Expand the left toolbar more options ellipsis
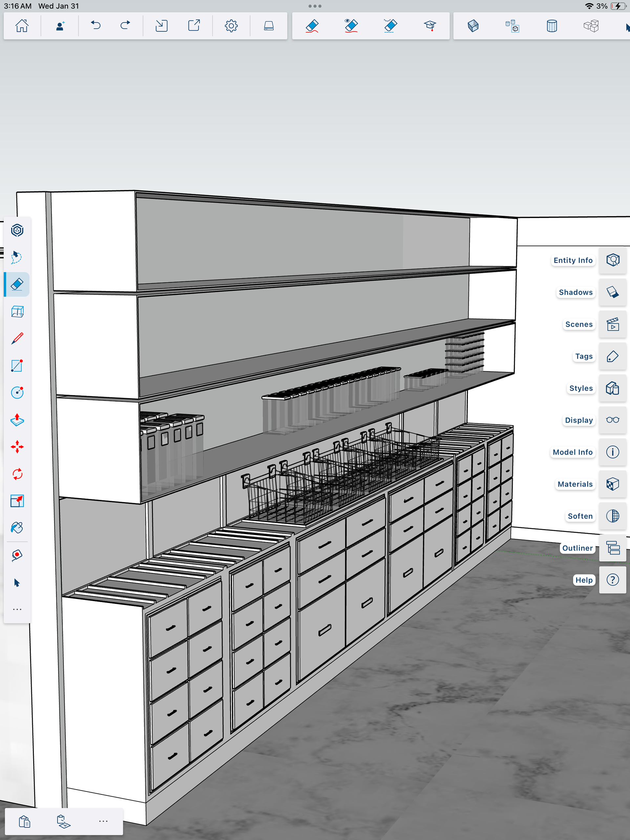 pos(17,609)
